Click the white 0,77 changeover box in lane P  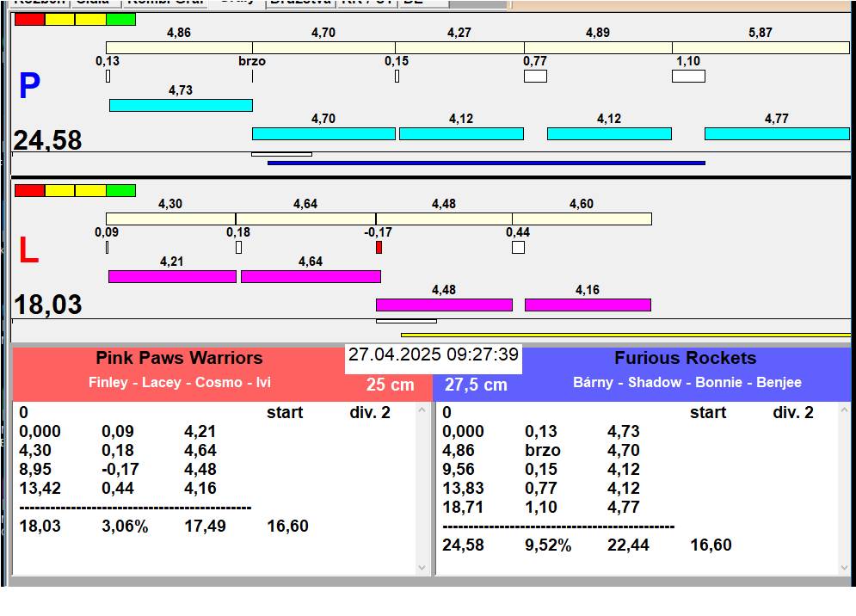click(535, 77)
